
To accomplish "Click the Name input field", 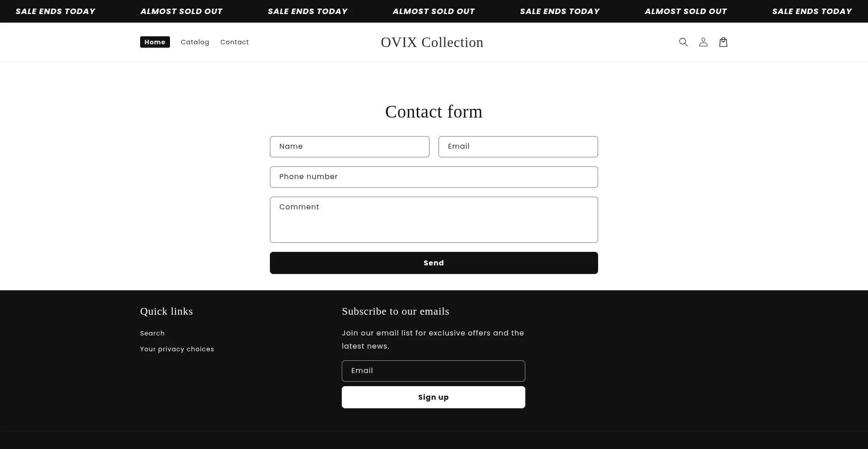I will tap(349, 147).
